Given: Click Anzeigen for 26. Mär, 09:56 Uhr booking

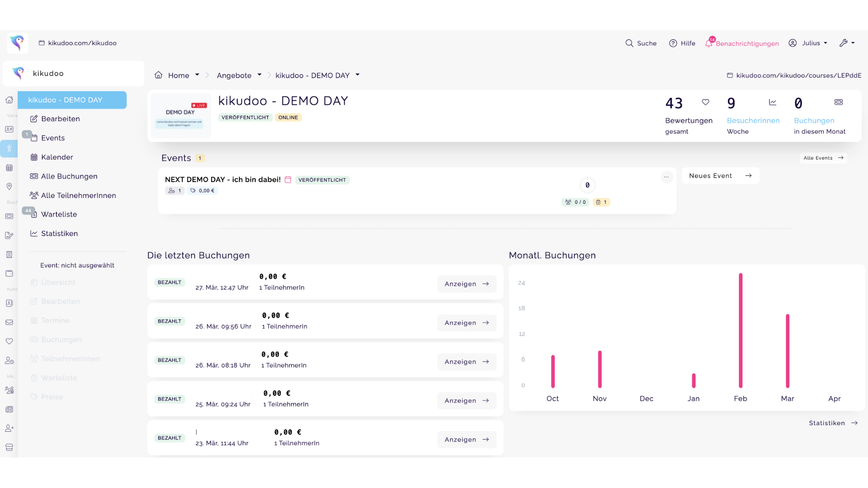Looking at the screenshot, I should point(467,323).
